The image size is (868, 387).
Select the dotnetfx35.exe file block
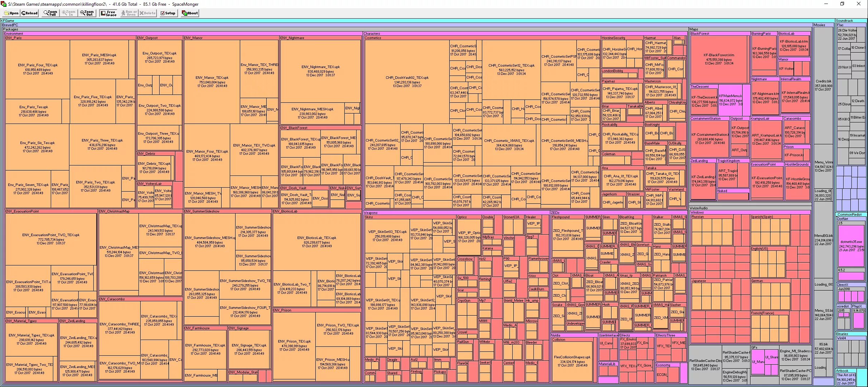(851, 245)
